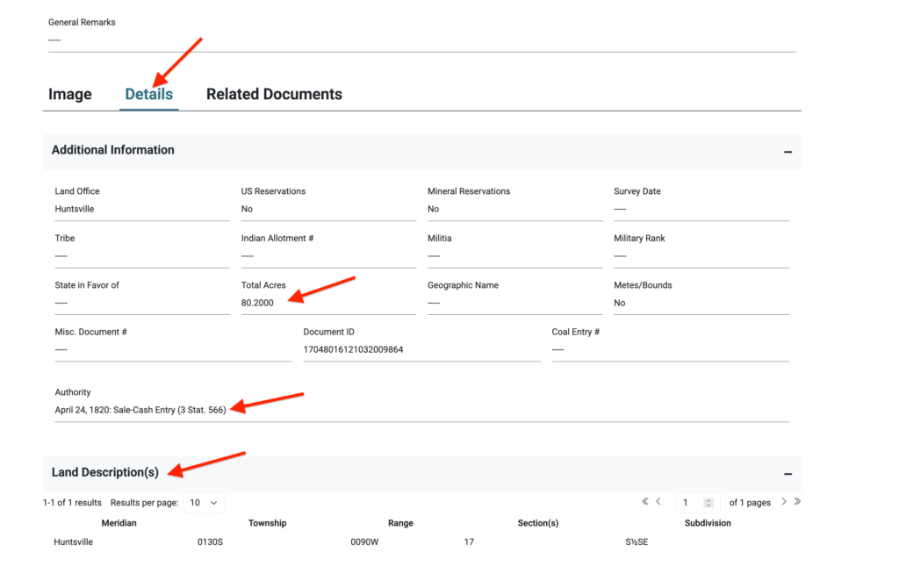This screenshot has height=588, width=899.
Task: Go to first page of results
Action: (645, 501)
